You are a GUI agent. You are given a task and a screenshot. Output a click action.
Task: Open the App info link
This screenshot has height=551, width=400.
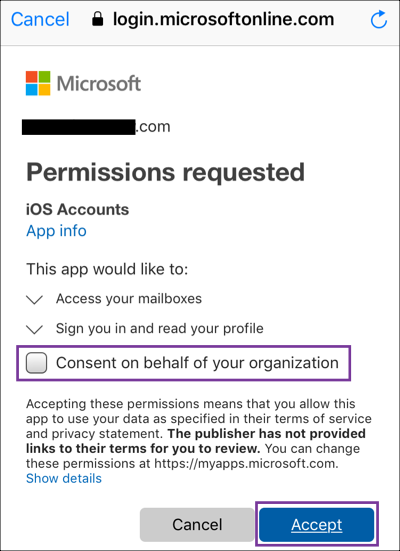[x=56, y=231]
